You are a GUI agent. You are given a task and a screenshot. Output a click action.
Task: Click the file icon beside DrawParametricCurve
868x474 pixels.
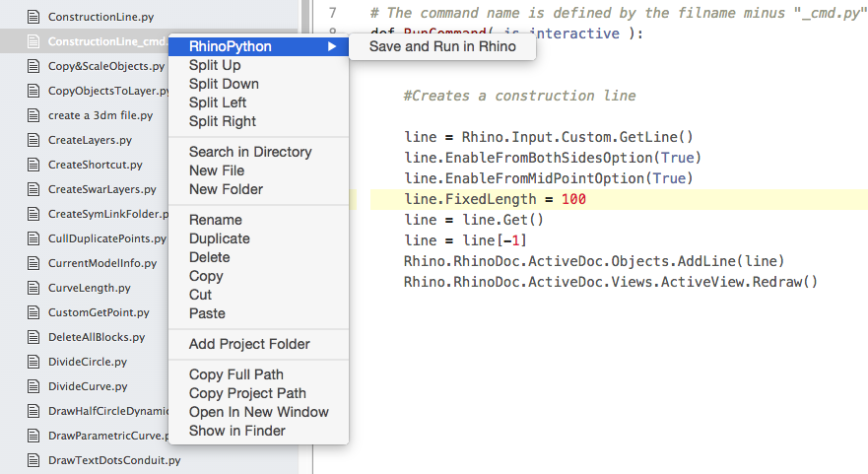pos(33,436)
